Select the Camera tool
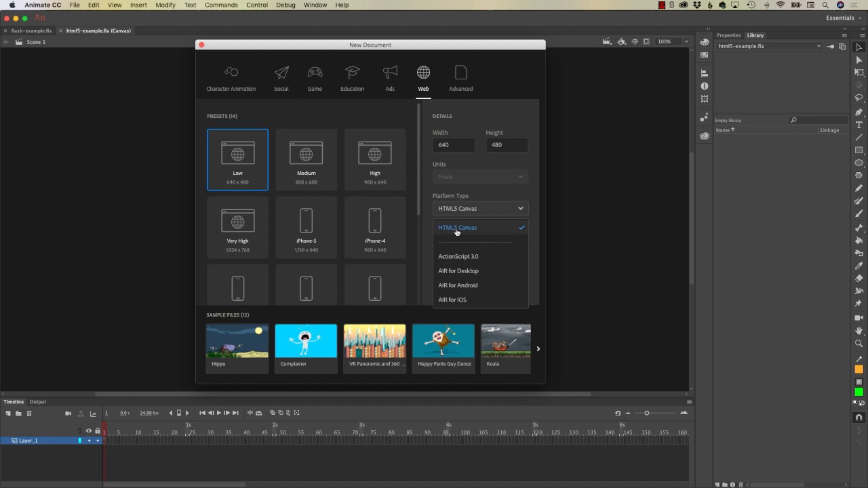The width and height of the screenshot is (868, 488). 859,318
